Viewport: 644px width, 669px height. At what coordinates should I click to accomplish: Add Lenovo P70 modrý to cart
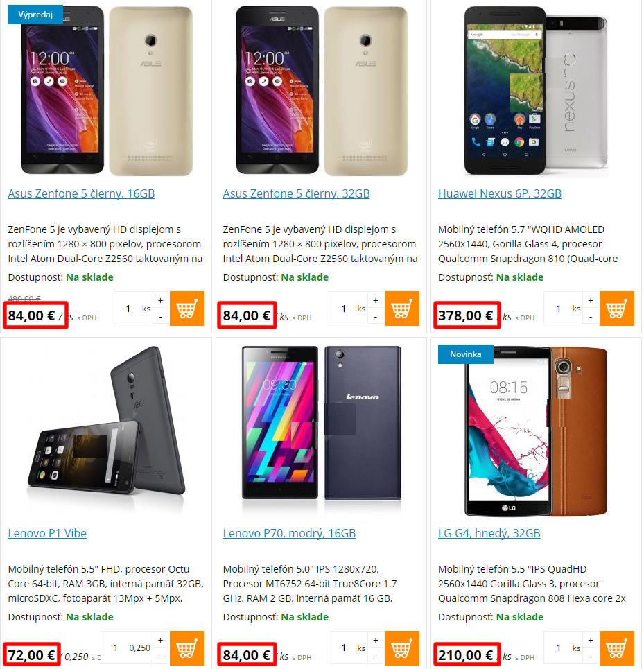(402, 648)
